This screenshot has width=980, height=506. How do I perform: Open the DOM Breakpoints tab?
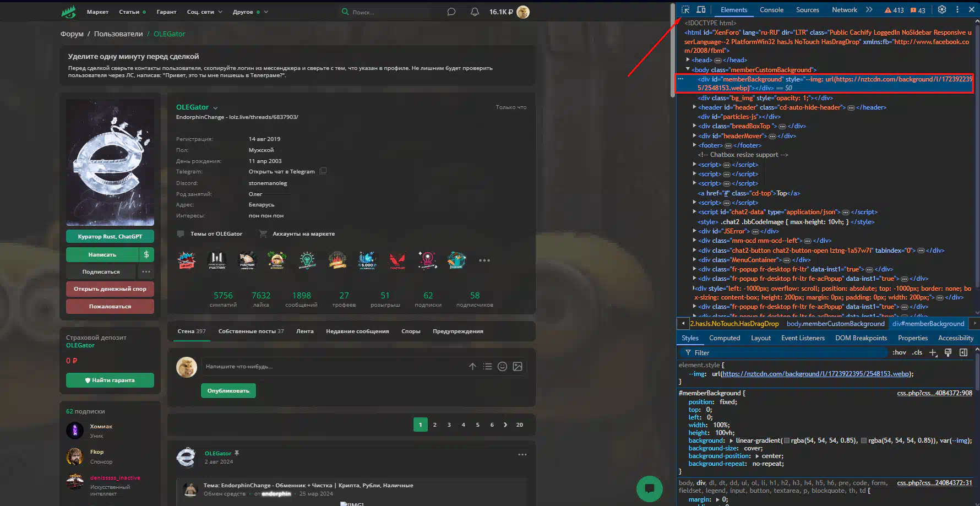[861, 338]
